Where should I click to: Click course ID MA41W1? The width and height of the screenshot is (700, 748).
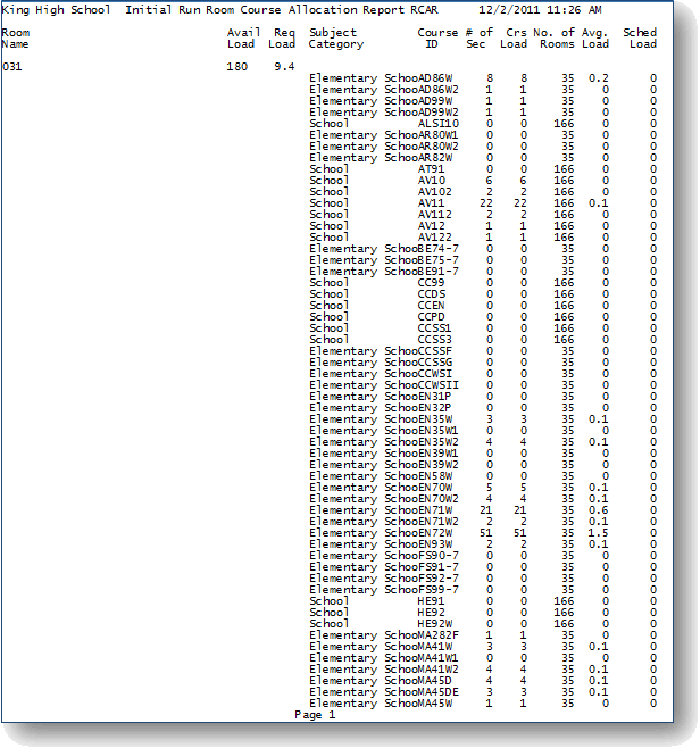click(438, 658)
